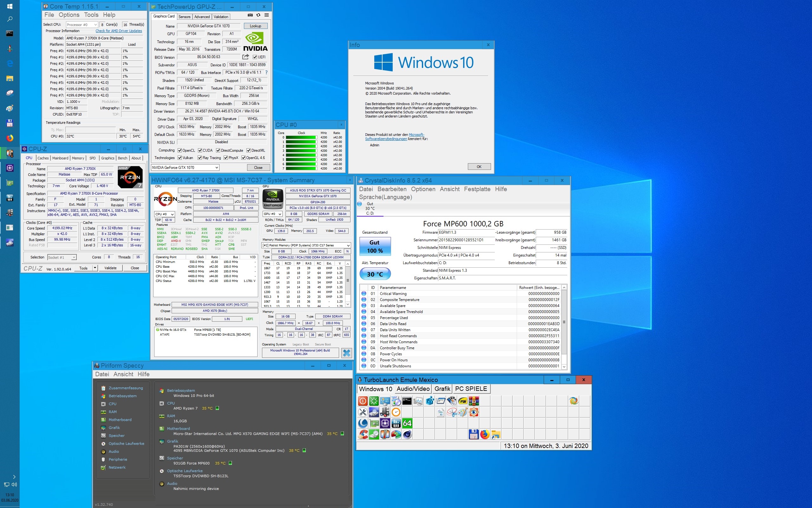
Task: Switch to the Audio/Video tab in TurboLaunch
Action: (413, 389)
